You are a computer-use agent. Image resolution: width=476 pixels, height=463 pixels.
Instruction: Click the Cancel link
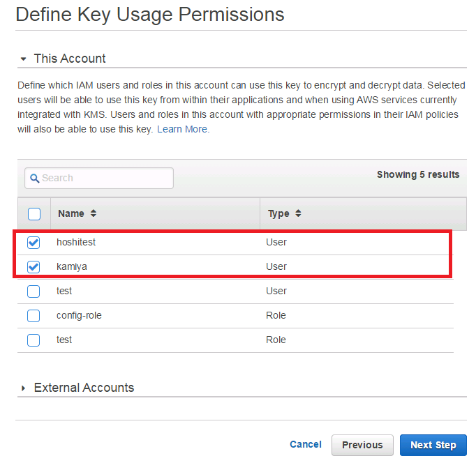tap(306, 444)
